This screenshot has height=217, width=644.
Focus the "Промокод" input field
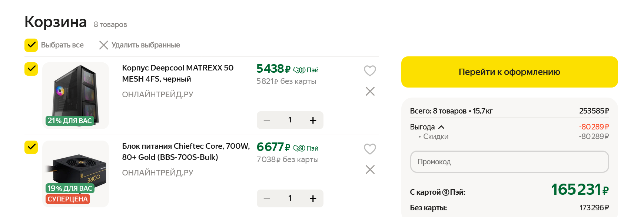pos(509,162)
